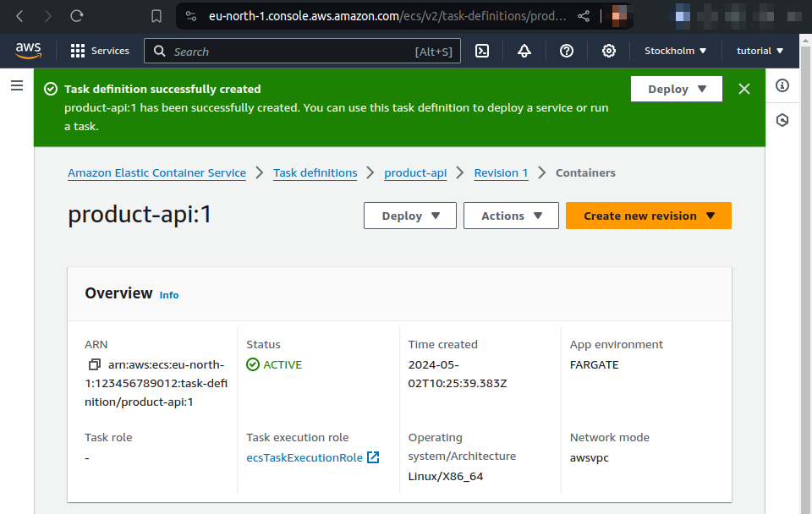Click the external link icon next to ecsTaskExecutionRole

click(x=373, y=457)
